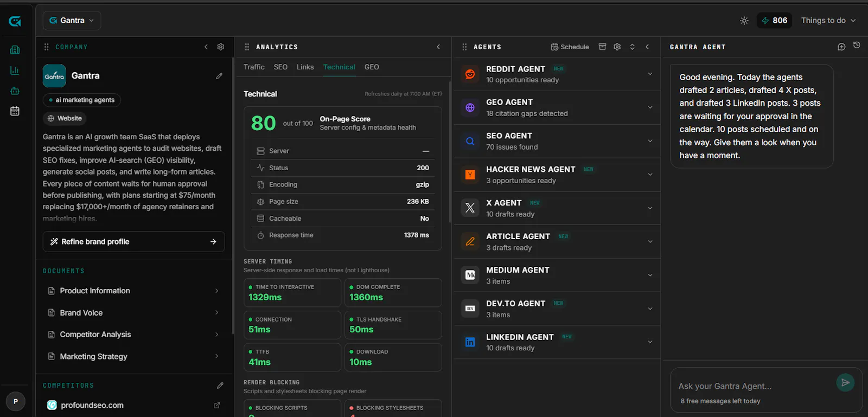
Task: Collapse the Analytics panel
Action: click(438, 47)
